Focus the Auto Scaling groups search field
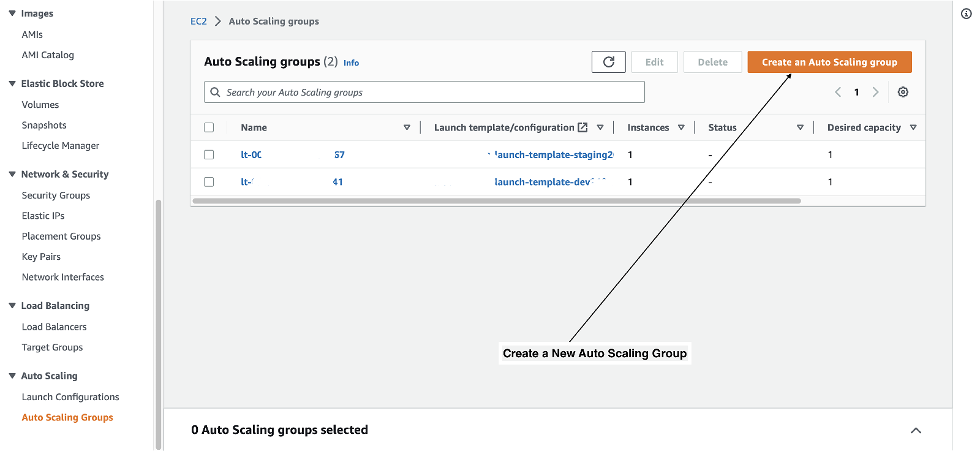 coord(429,93)
